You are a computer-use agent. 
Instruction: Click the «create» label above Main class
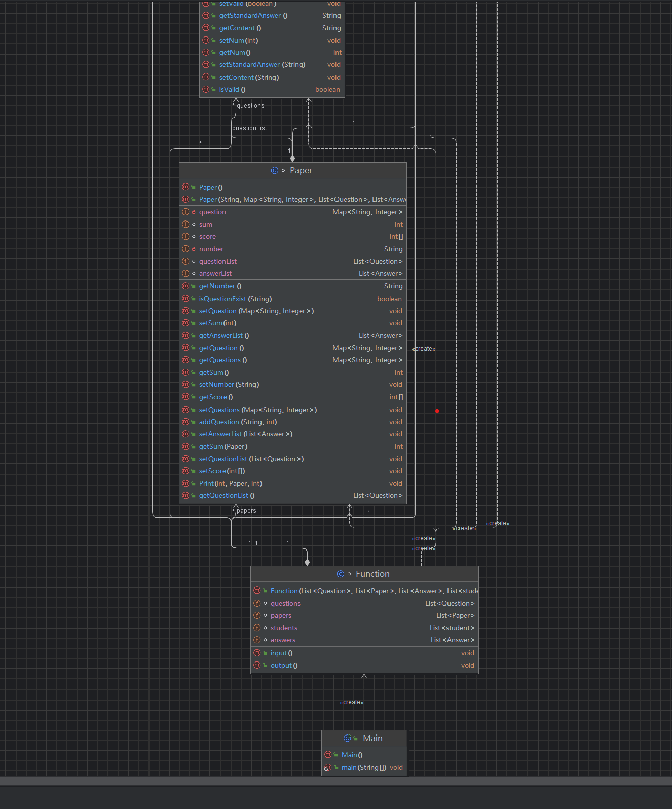pyautogui.click(x=352, y=702)
